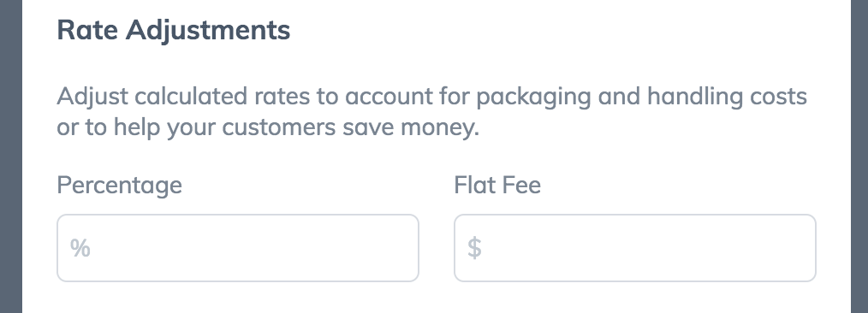Click the word 'Rate' in the heading
Screen dimensions: 868x313
pyautogui.click(x=87, y=30)
